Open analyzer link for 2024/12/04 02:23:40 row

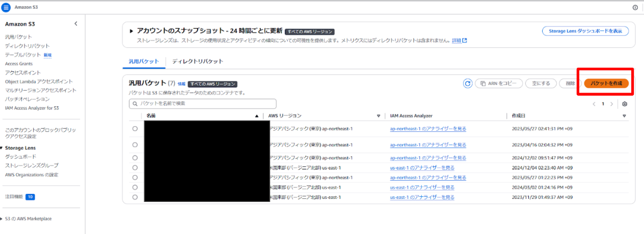click(x=422, y=167)
